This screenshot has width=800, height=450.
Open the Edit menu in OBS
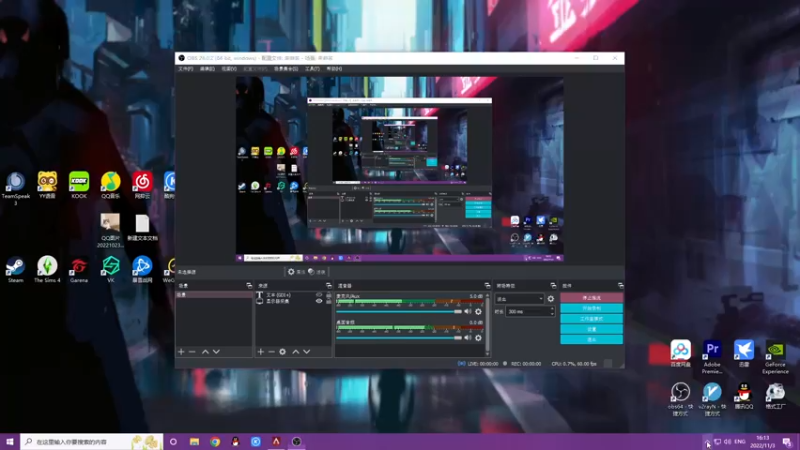[207, 69]
